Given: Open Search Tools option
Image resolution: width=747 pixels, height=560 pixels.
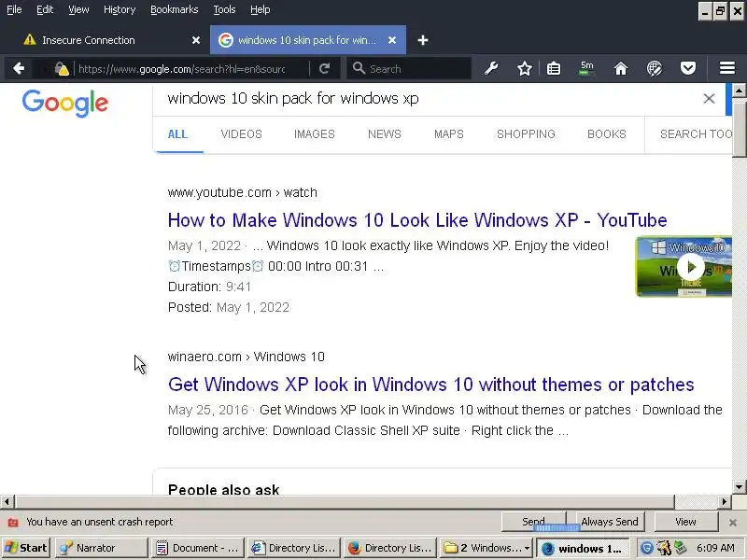Looking at the screenshot, I should tap(696, 134).
